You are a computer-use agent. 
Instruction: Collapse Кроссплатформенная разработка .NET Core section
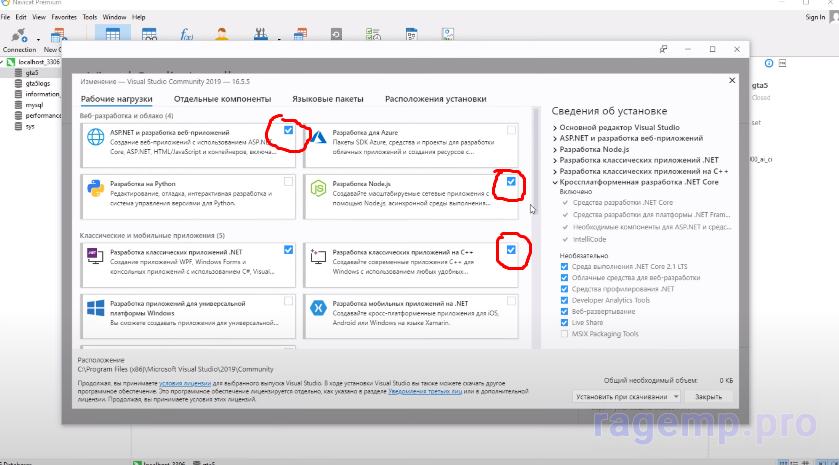coord(555,182)
